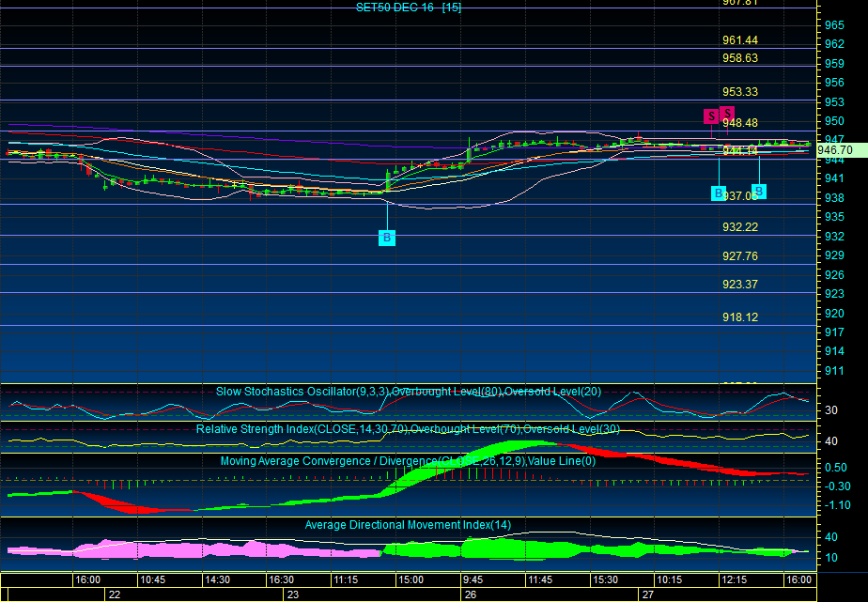Click the 956 price axis value
Viewport: 868px width, 602px height.
tap(834, 83)
